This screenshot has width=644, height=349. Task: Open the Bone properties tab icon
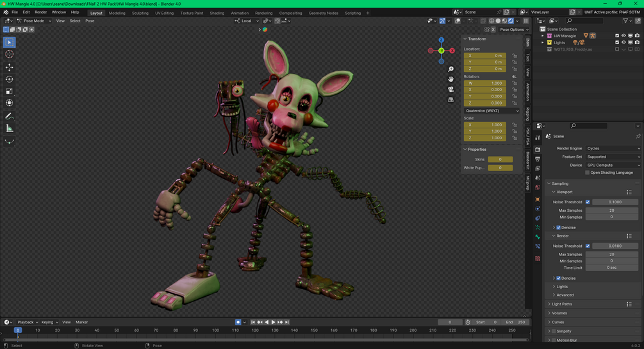point(538,237)
